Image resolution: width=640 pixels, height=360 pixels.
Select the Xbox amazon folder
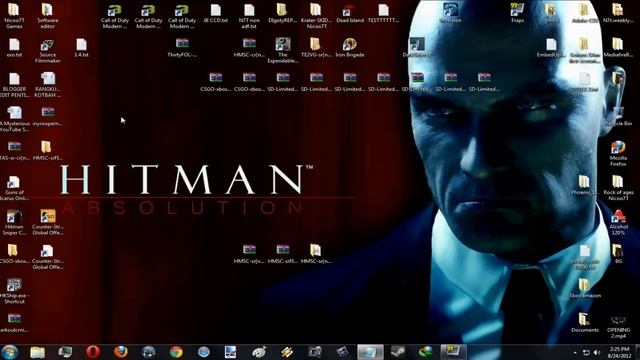coord(585,288)
